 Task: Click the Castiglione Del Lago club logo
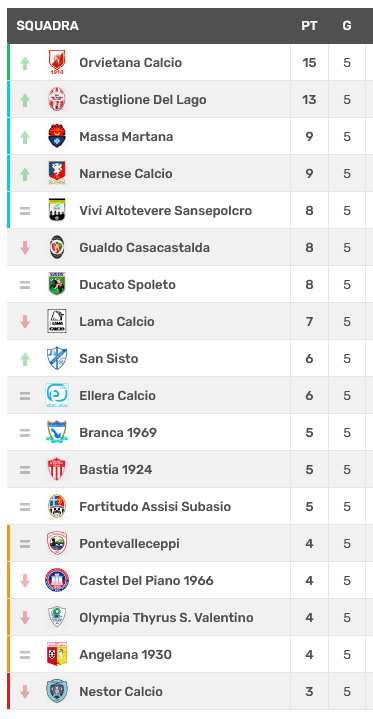click(x=57, y=100)
